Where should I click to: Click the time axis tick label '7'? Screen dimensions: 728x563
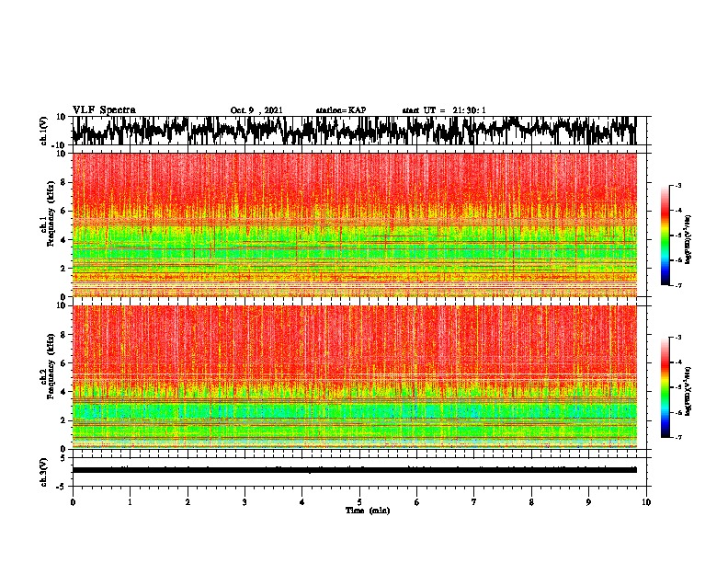tap(474, 502)
